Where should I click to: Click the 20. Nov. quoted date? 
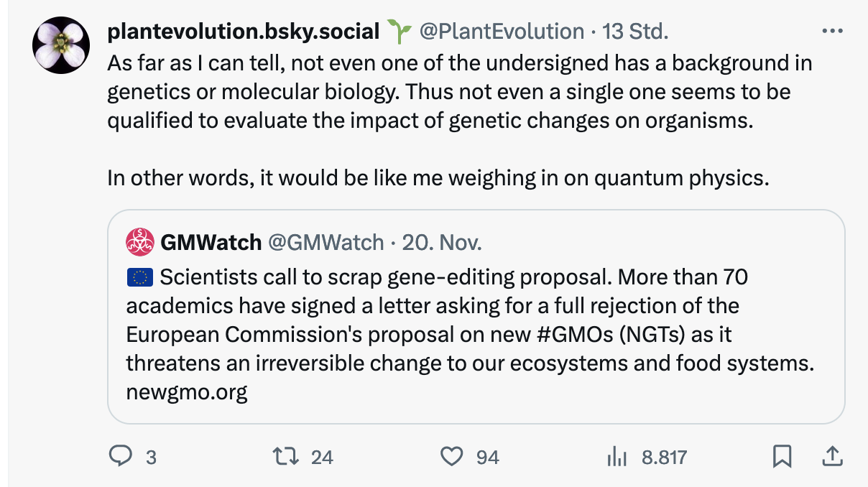(442, 243)
